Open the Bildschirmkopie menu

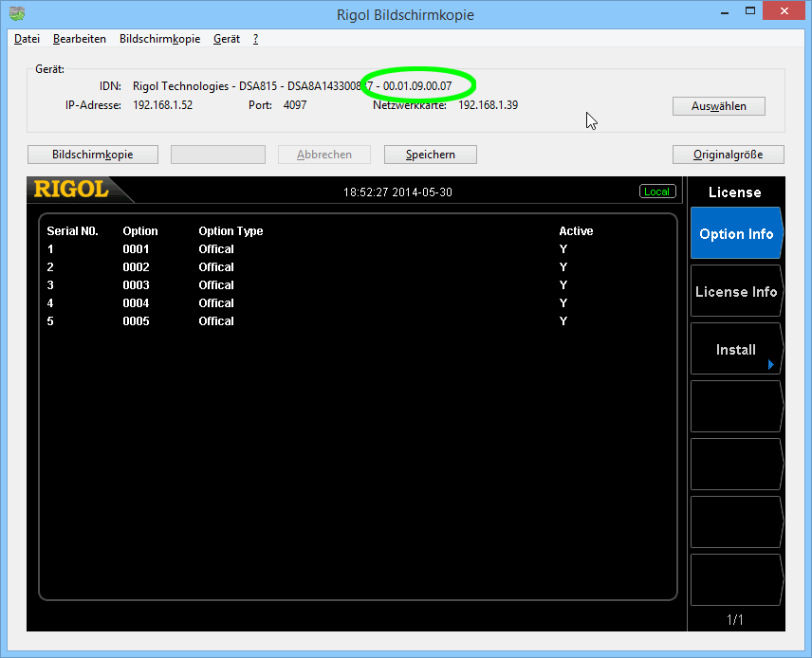(x=159, y=39)
